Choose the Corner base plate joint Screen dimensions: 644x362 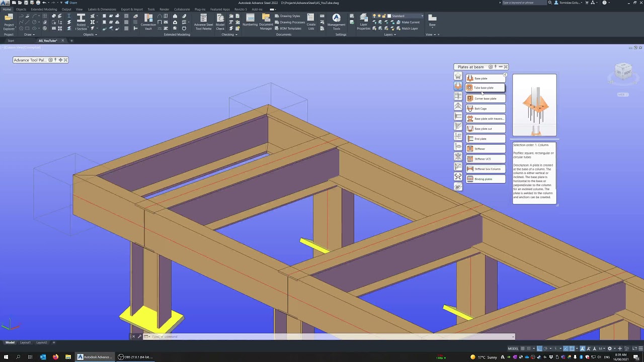(x=486, y=99)
